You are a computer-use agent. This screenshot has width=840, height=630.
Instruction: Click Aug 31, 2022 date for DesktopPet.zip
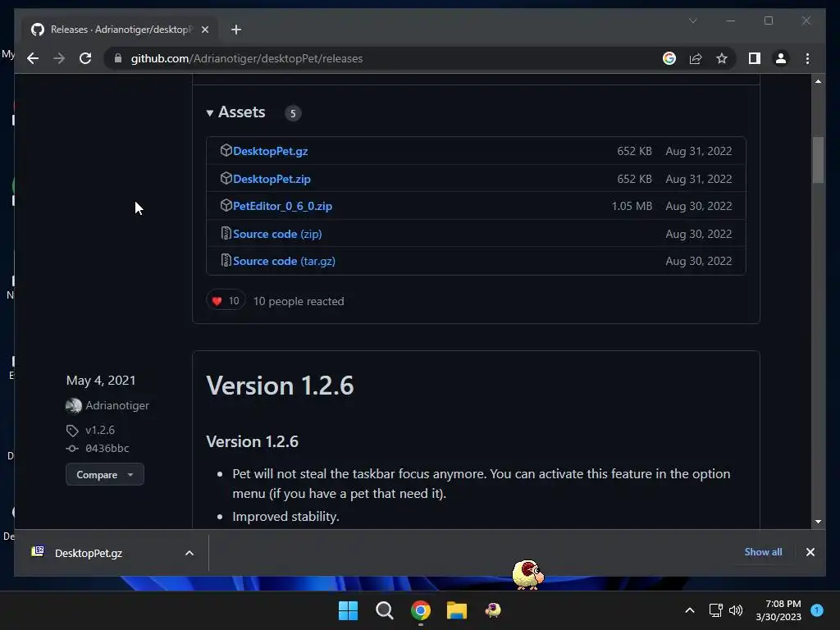[699, 179]
